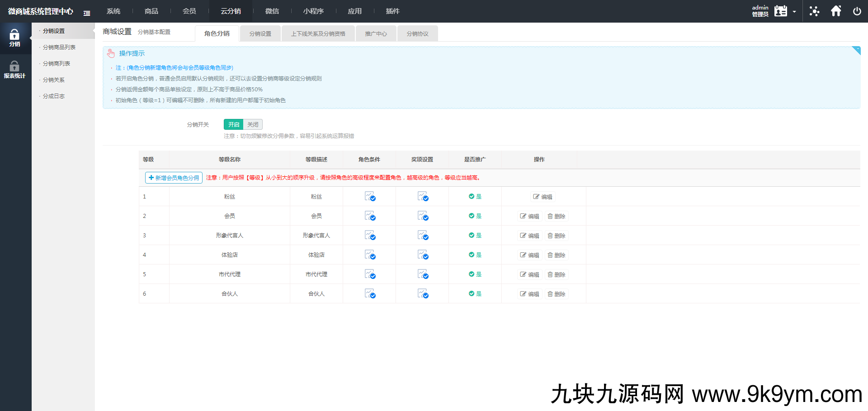
Task: Open the admin profile card icon
Action: pos(780,11)
